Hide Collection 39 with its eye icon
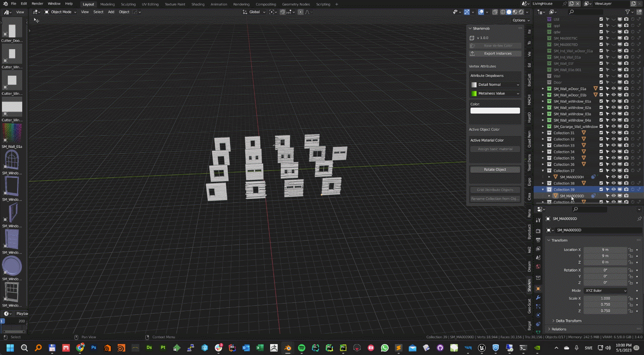Image resolution: width=644 pixels, height=355 pixels. coord(613,190)
